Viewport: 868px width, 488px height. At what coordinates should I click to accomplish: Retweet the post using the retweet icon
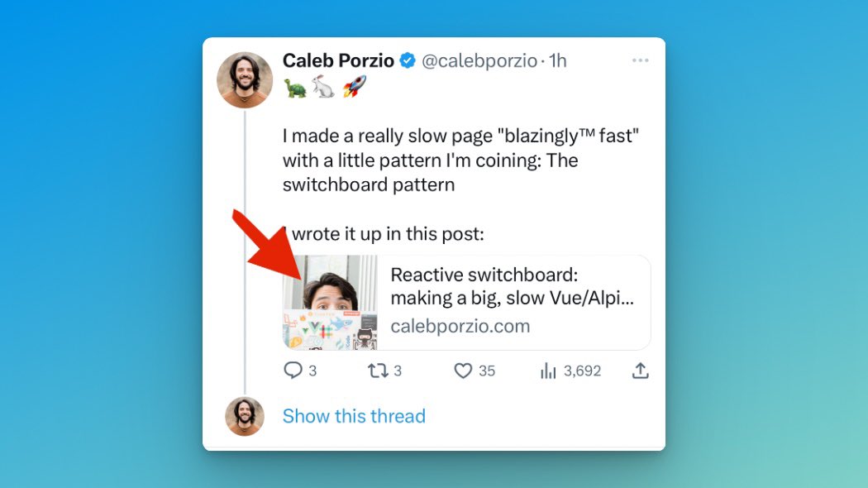click(377, 371)
